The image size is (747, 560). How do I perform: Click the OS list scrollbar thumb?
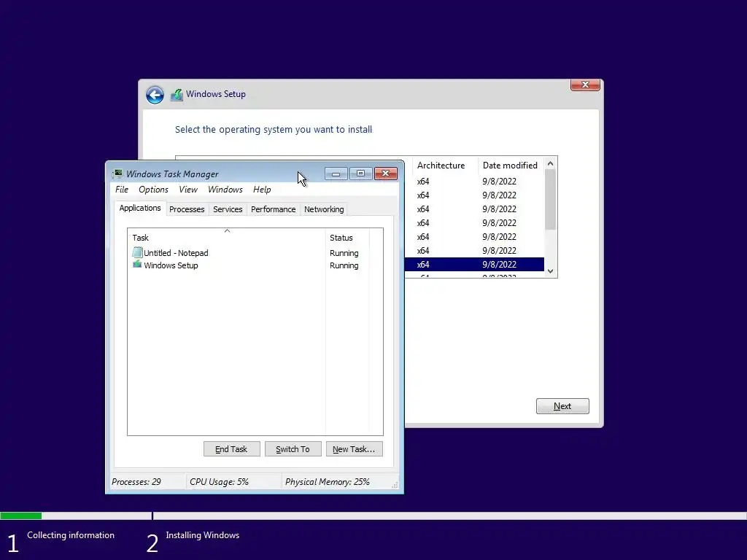point(550,200)
